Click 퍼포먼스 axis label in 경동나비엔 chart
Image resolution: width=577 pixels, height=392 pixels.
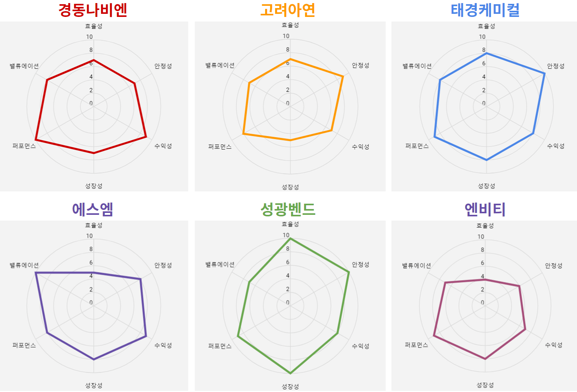pos(24,146)
